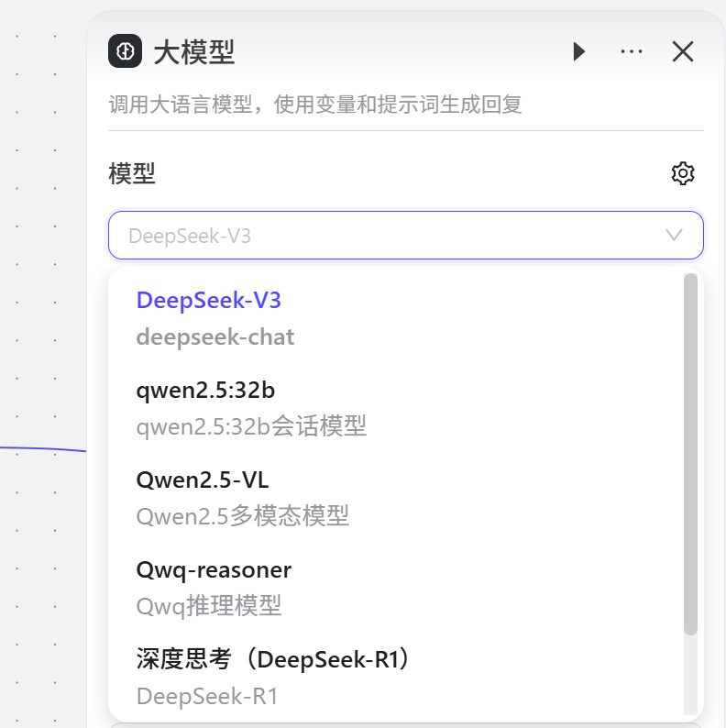Click the node description text under title

point(315,105)
